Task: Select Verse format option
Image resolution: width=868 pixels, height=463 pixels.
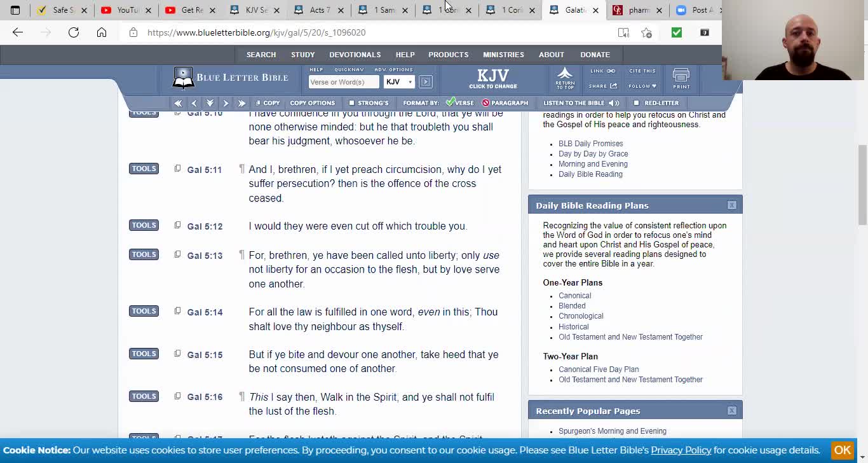Action: click(459, 102)
